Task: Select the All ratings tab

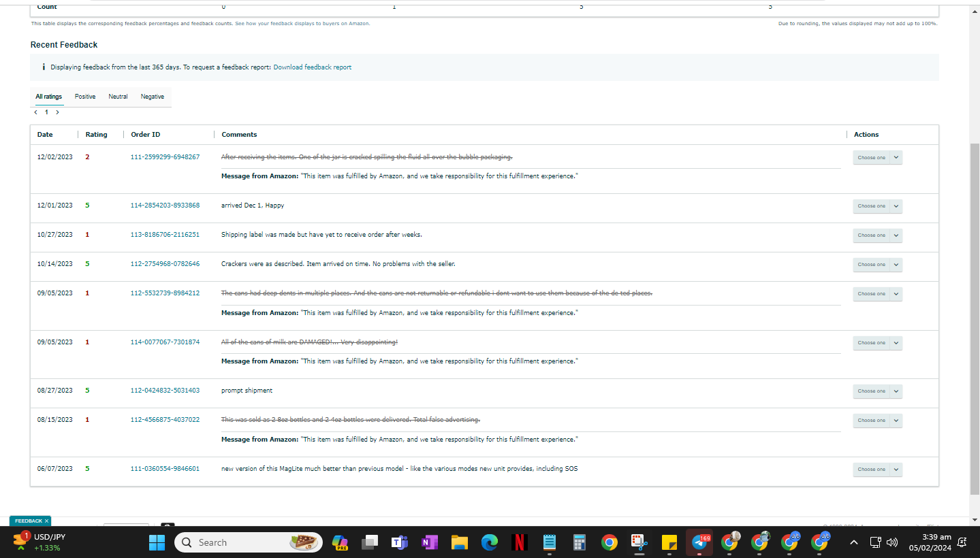Action: pos(48,97)
